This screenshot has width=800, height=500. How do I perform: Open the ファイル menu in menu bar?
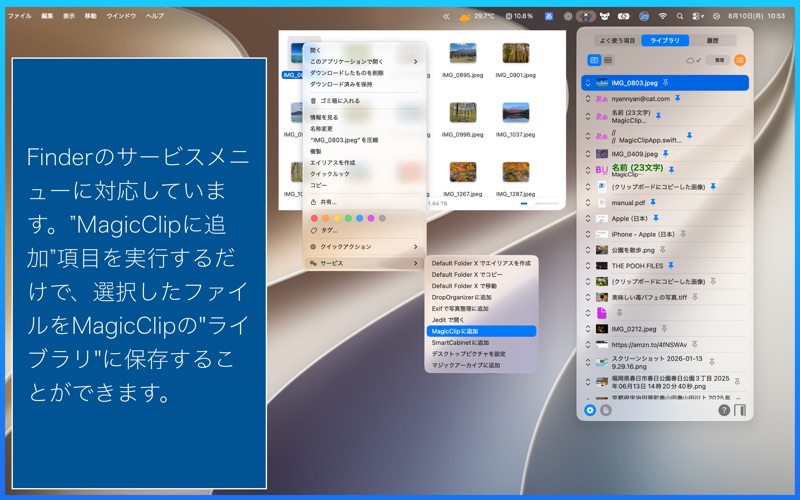pos(20,16)
